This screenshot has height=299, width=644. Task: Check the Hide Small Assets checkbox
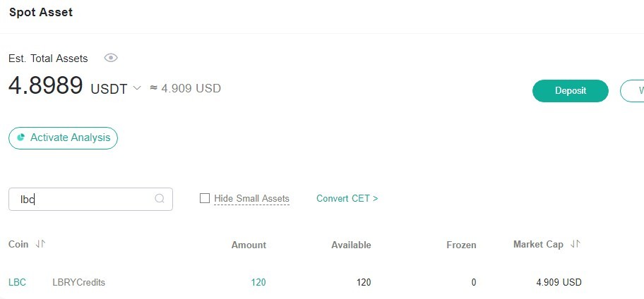tap(205, 199)
